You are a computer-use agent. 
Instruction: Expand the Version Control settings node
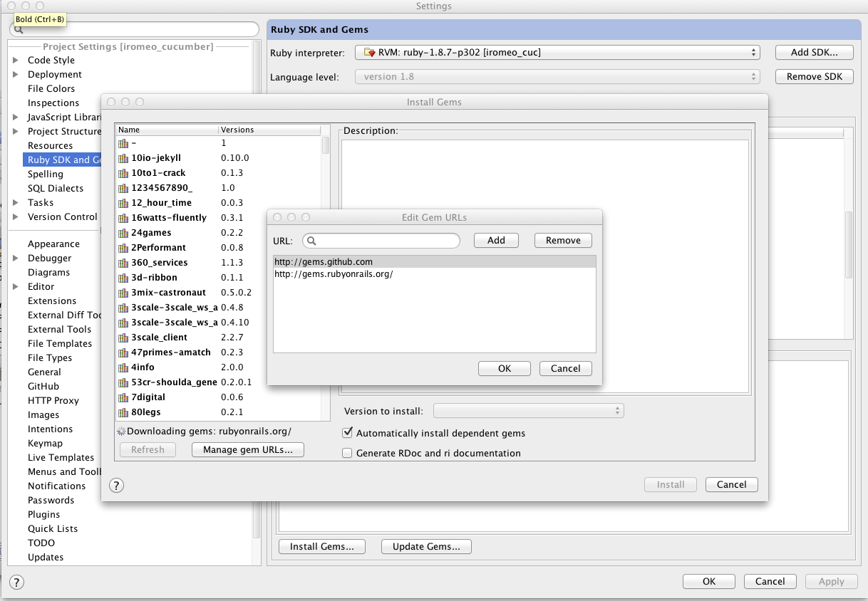(16, 217)
